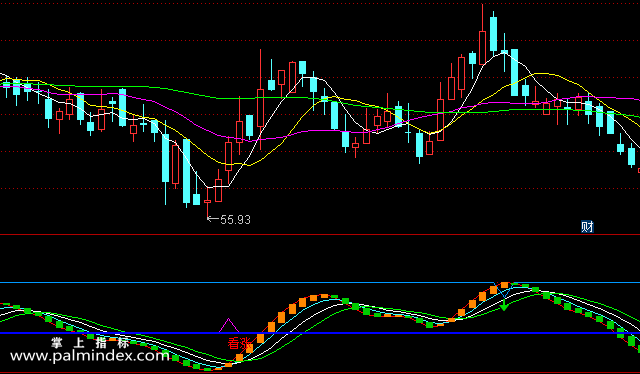Click the thick dark blue horizontal indicator line
This screenshot has height=374, width=640.
click(320, 333)
